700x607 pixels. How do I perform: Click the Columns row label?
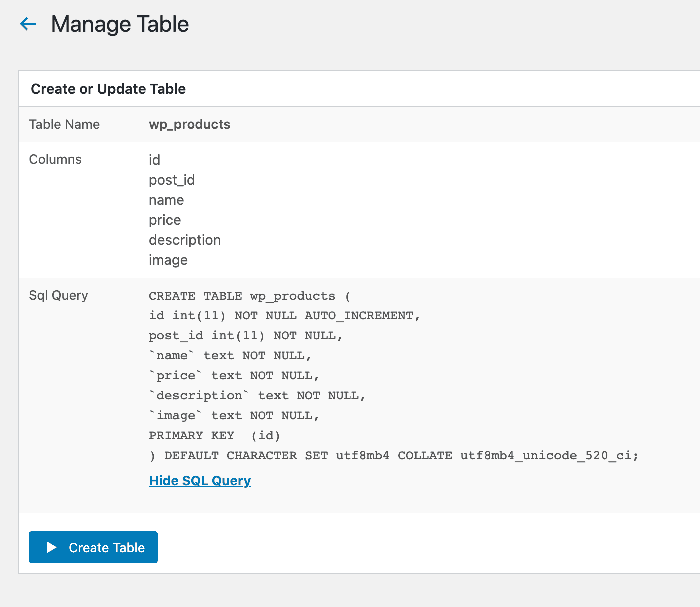point(55,159)
